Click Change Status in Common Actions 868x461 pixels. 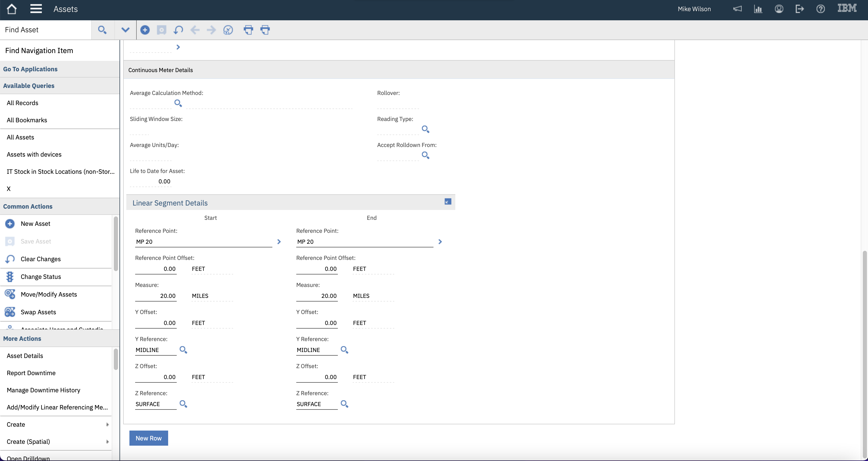point(41,277)
